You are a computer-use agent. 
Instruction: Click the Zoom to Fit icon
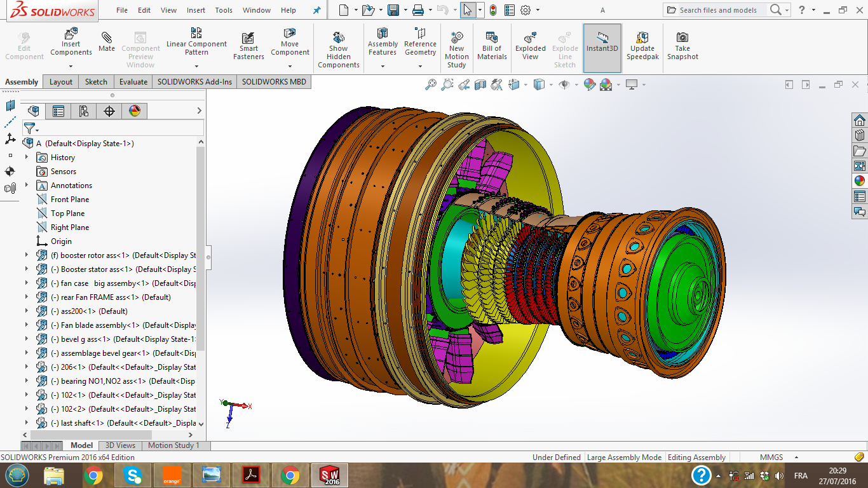click(431, 85)
